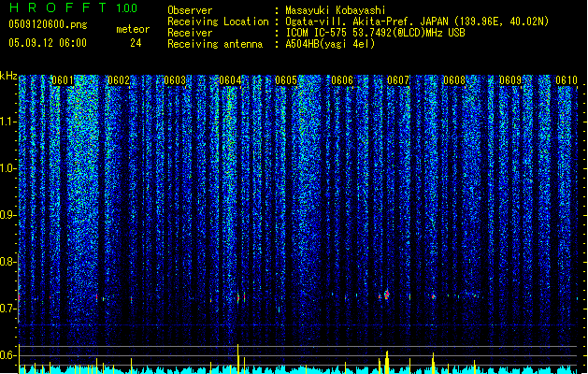Screen dimensions: 588x374
Task: Click the kHz axis unit label
Action: tap(8, 76)
